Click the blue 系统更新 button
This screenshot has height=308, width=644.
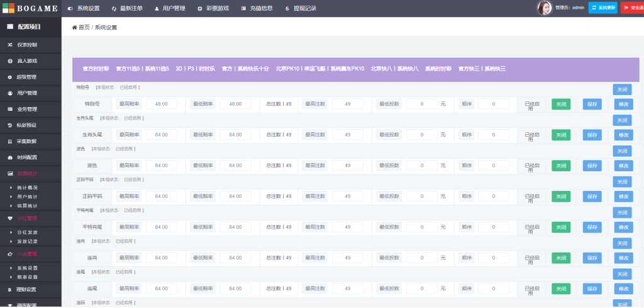point(602,8)
